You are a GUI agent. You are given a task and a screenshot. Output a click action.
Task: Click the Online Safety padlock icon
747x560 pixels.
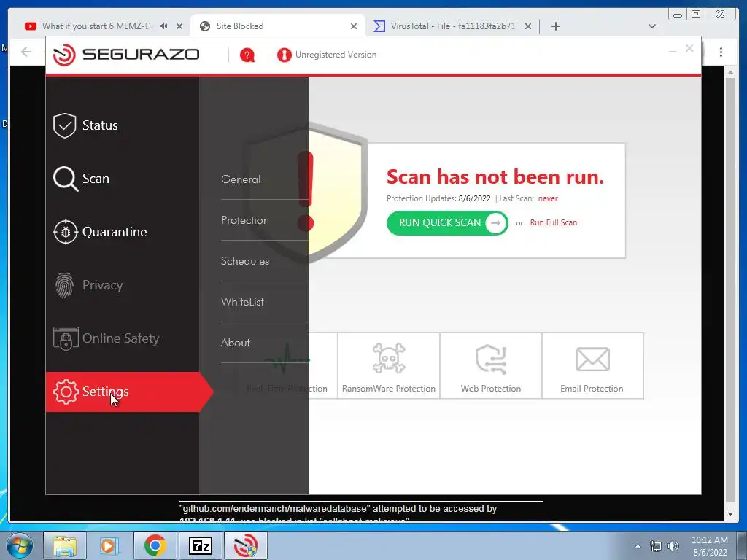(x=66, y=338)
